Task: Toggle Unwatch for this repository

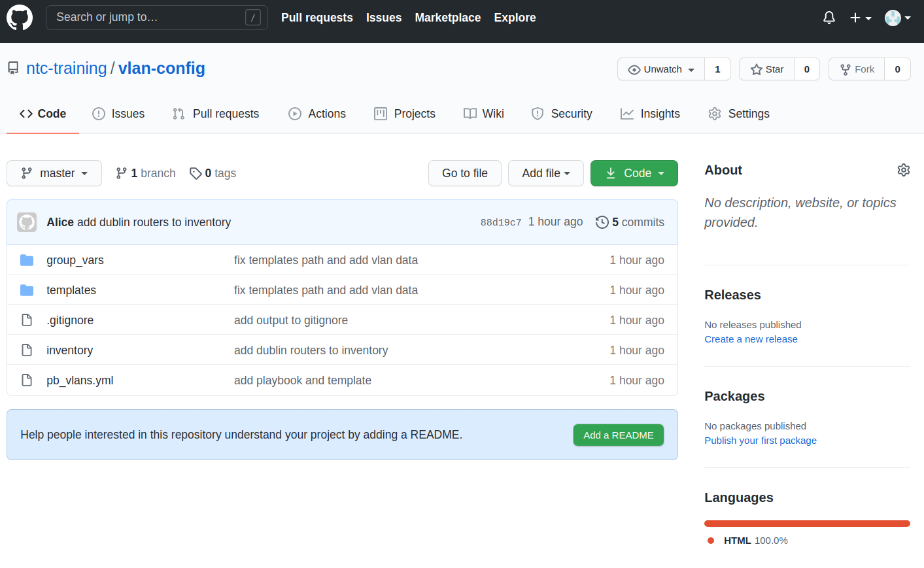Action: 661,69
